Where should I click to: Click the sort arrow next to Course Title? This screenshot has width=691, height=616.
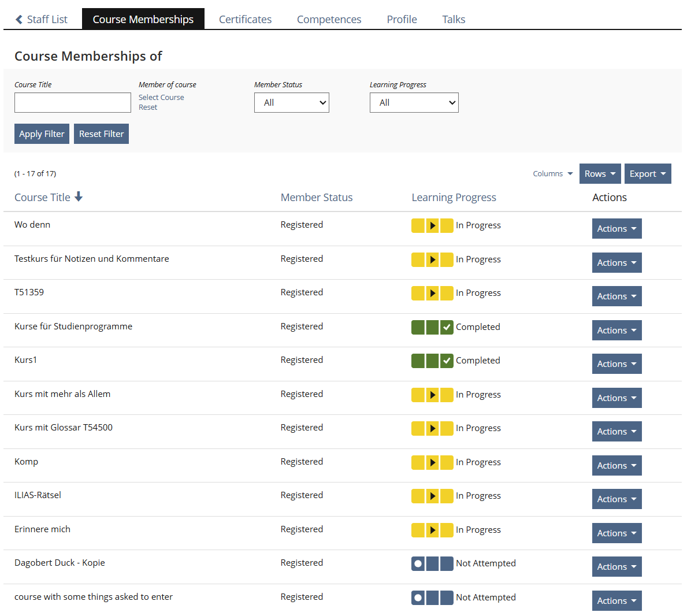click(x=79, y=197)
